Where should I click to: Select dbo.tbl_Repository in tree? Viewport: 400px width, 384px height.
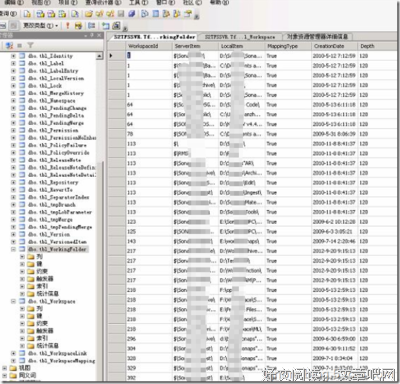point(53,182)
